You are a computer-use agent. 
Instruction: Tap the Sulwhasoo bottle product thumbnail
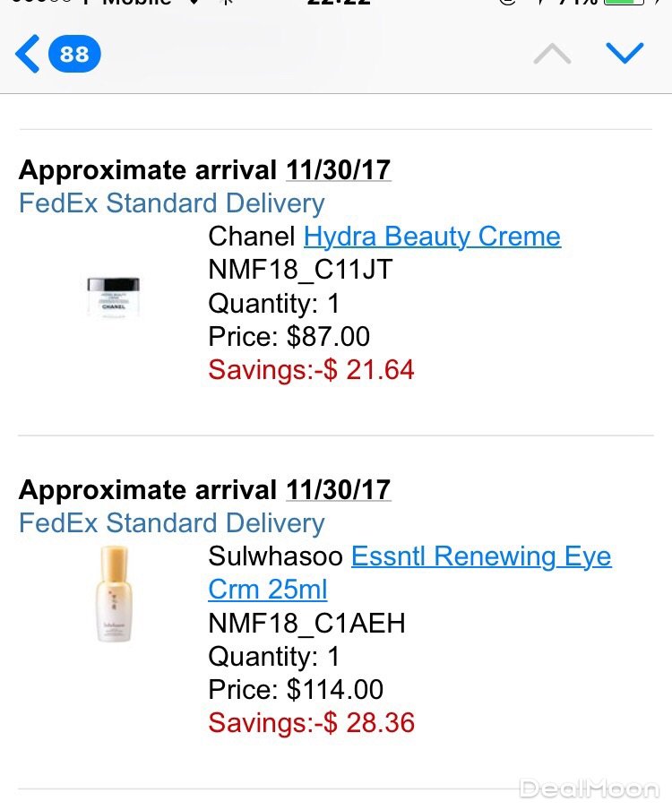[113, 594]
